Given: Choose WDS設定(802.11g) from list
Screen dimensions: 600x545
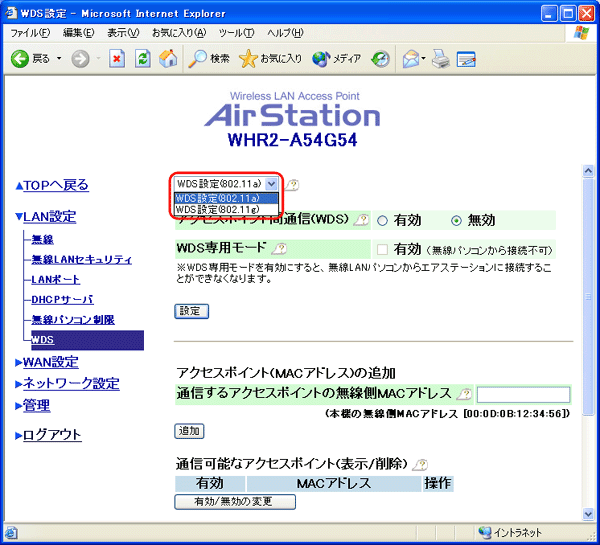Looking at the screenshot, I should point(227,210).
